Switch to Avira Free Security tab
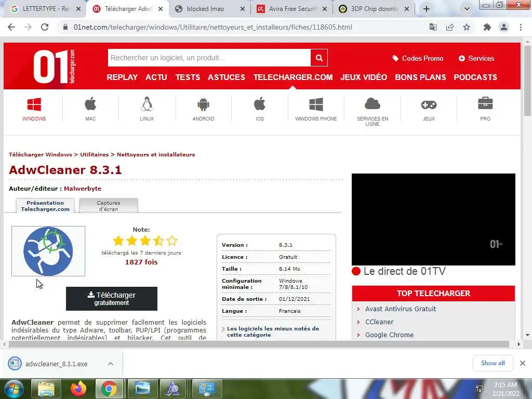Screen dimensions: 532x399 click(x=292, y=9)
